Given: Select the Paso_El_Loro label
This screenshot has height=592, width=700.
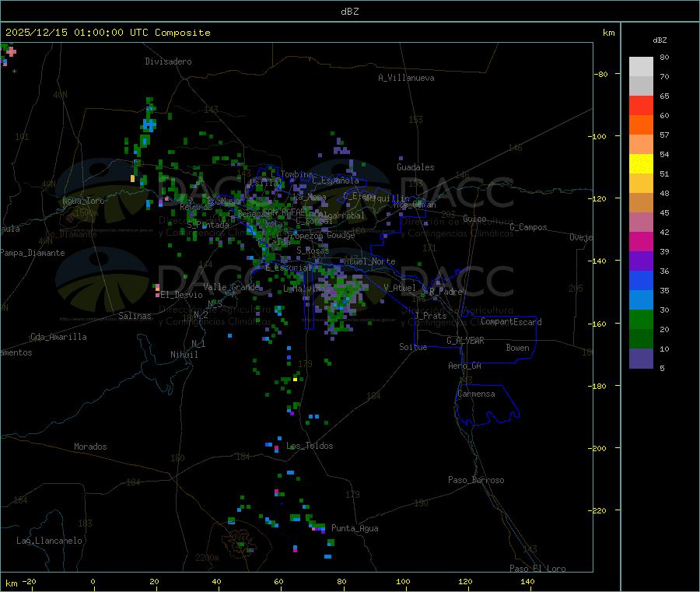Looking at the screenshot, I should [x=537, y=569].
